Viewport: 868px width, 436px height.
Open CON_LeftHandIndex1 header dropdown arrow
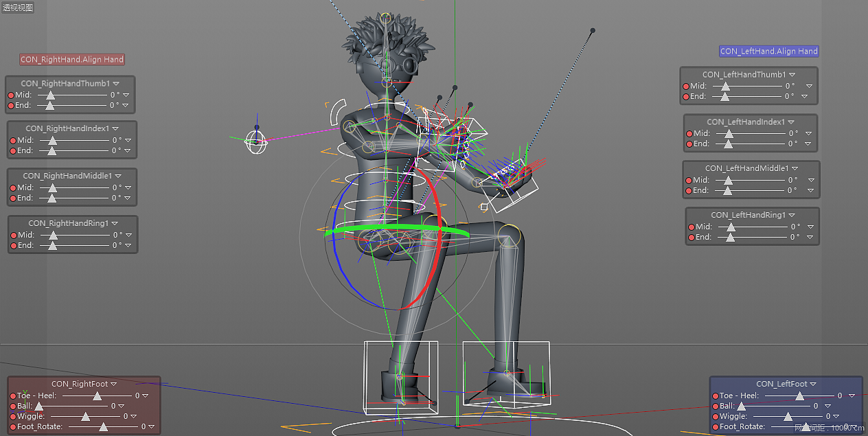(791, 122)
